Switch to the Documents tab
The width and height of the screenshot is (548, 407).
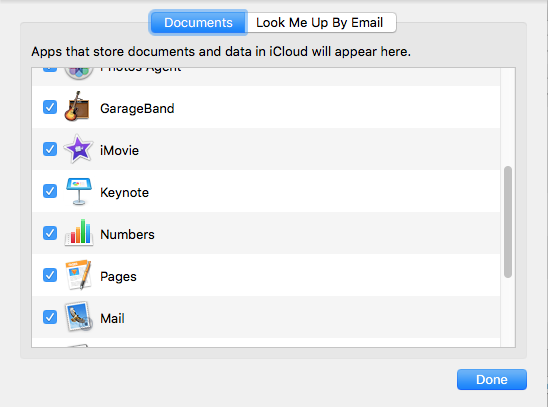click(x=198, y=23)
